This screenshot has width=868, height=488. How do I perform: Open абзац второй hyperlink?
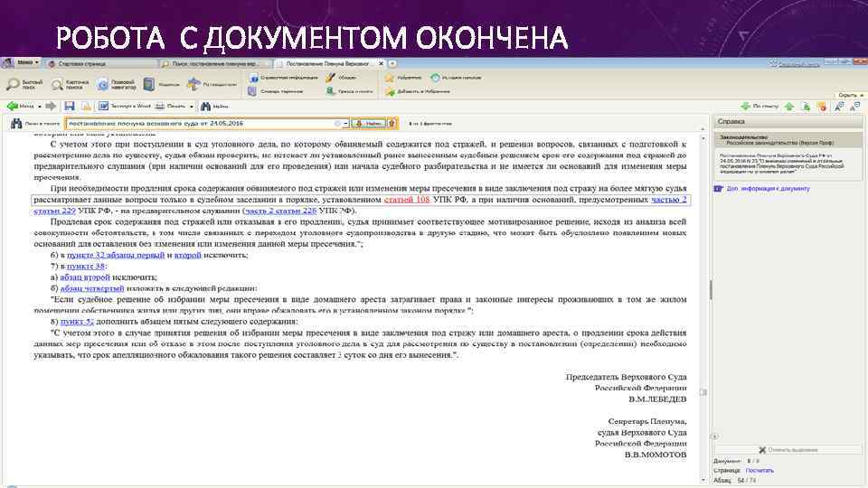tap(85, 277)
